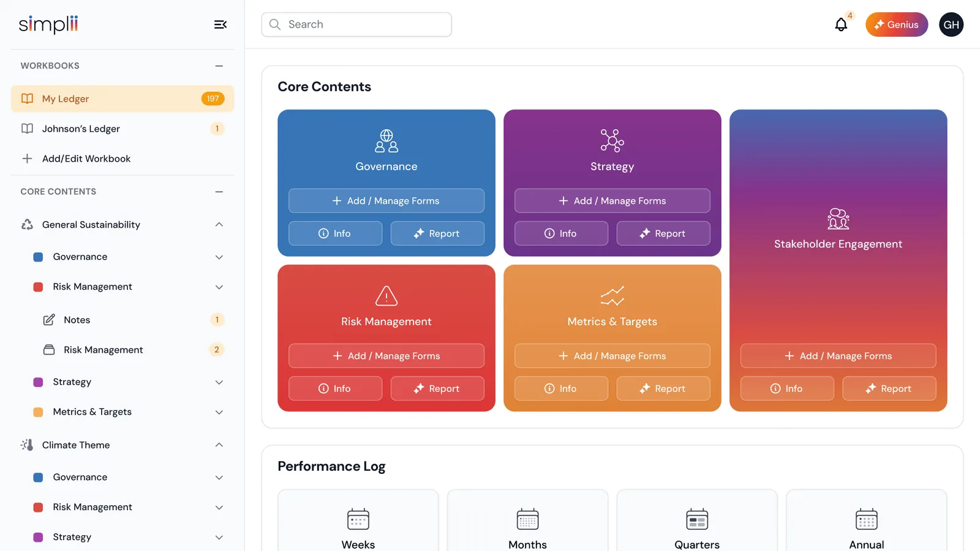
Task: Select My Ledger workbook
Action: click(123, 99)
